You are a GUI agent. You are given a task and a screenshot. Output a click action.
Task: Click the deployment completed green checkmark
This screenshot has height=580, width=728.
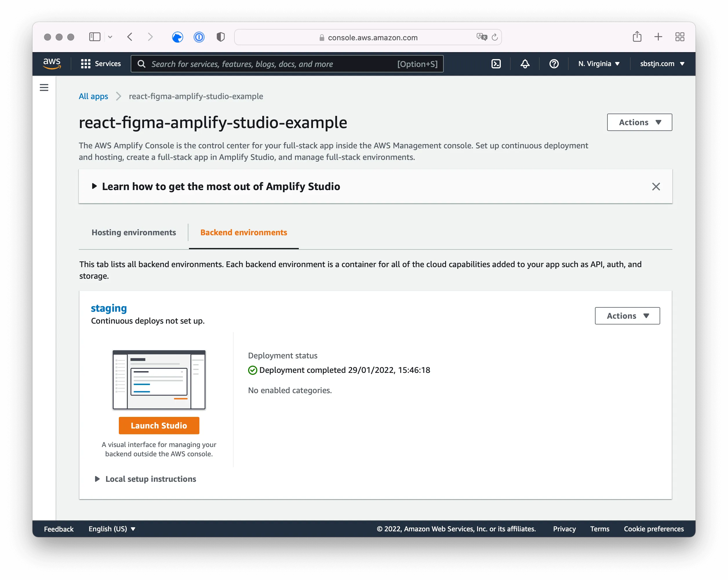[252, 370]
